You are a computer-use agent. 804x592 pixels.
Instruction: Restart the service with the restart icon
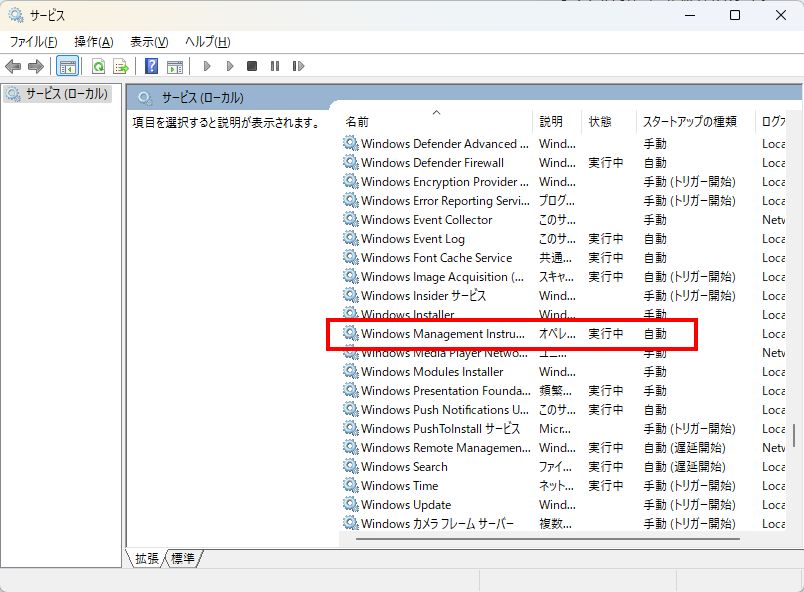(298, 66)
